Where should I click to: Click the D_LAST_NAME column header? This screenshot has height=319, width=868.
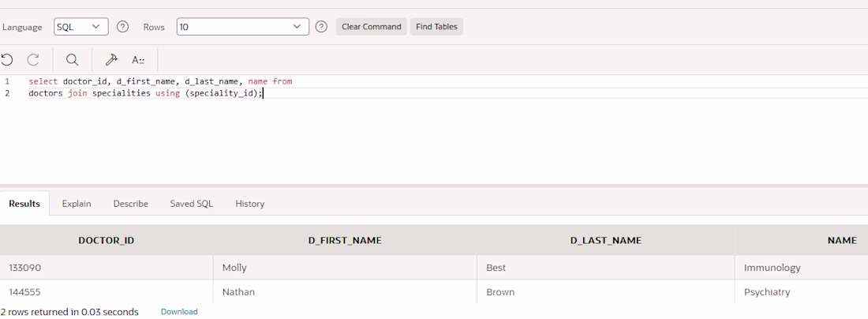coord(605,240)
